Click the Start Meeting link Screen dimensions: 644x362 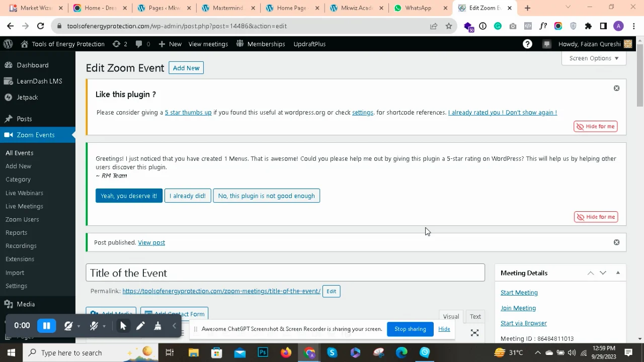(x=519, y=293)
